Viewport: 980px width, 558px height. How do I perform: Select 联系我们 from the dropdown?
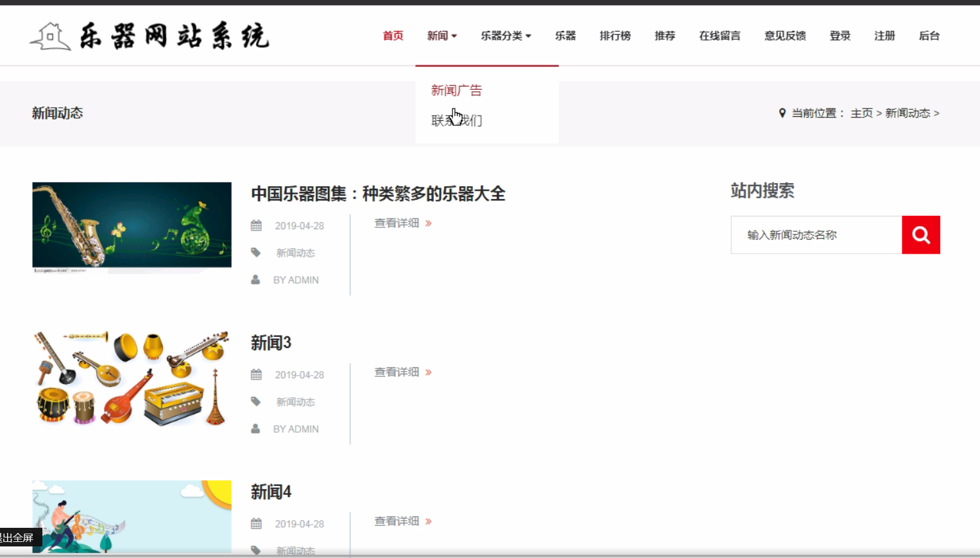click(x=456, y=120)
